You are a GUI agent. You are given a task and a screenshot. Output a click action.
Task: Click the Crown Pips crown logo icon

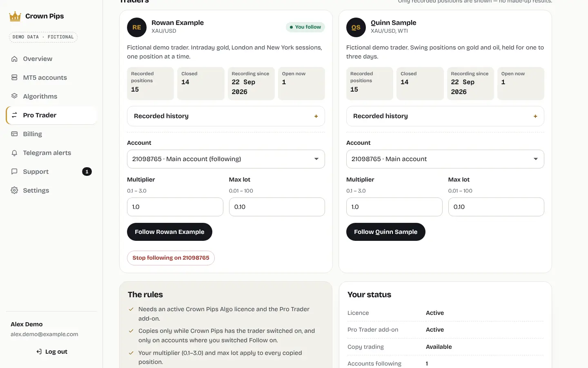(15, 16)
